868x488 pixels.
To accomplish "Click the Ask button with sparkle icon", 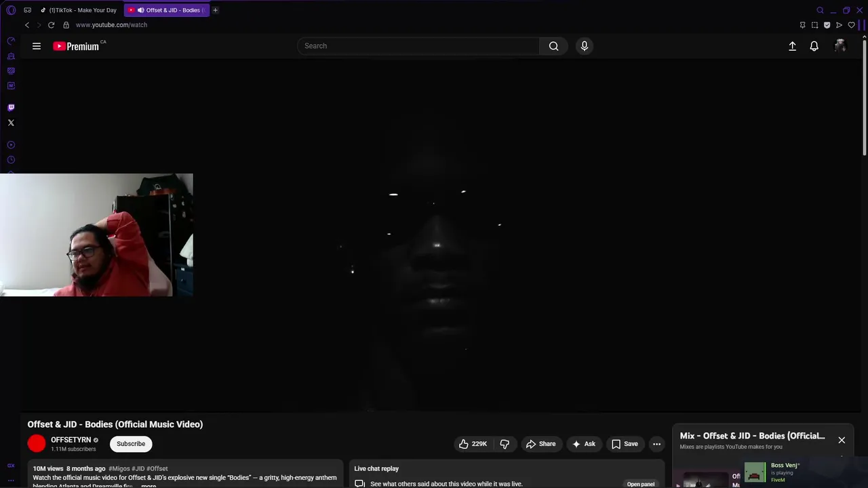I will tap(584, 444).
